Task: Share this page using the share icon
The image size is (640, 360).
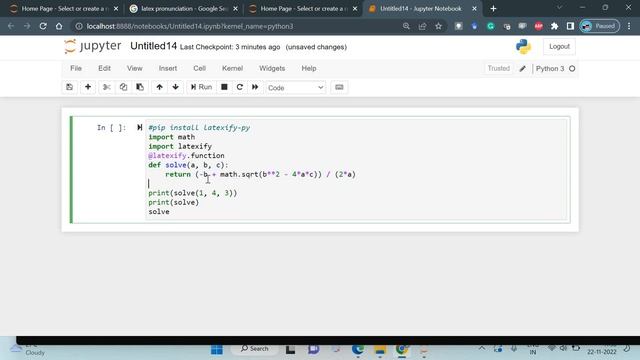Action: (422, 26)
